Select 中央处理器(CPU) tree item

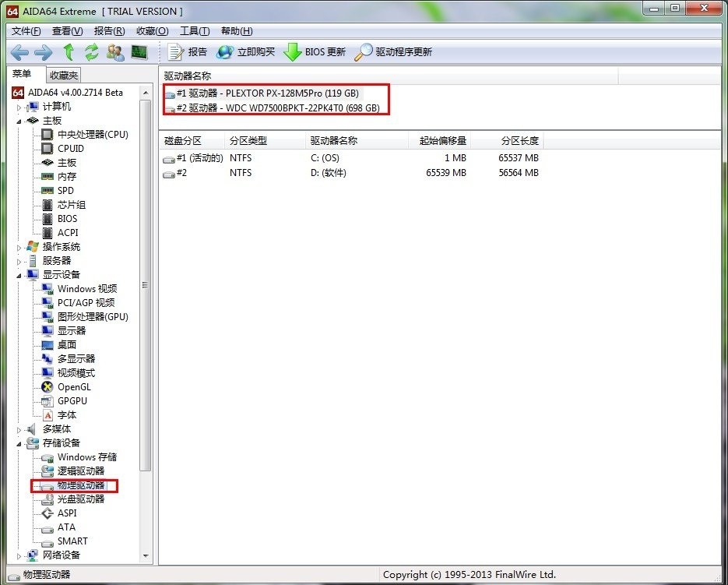pyautogui.click(x=92, y=135)
